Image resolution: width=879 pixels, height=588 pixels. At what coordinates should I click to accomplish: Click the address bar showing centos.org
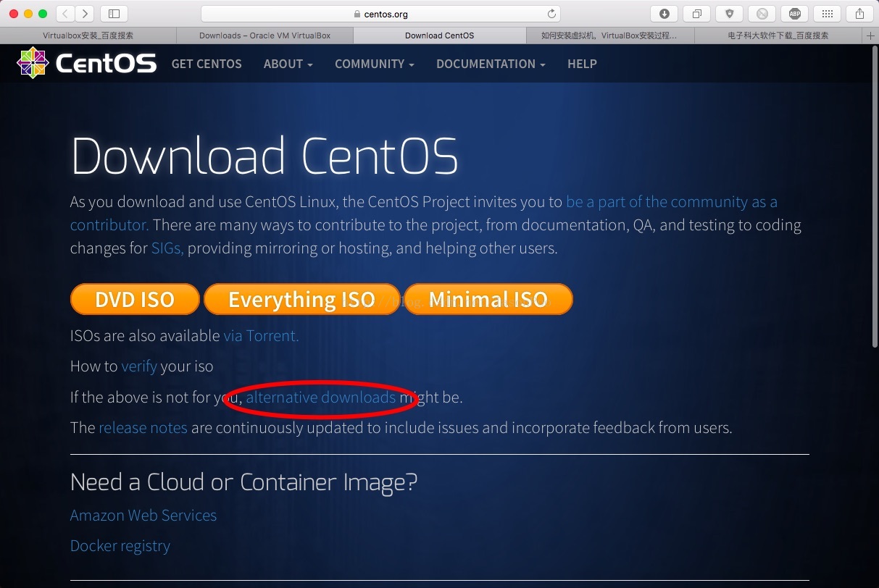(x=380, y=14)
